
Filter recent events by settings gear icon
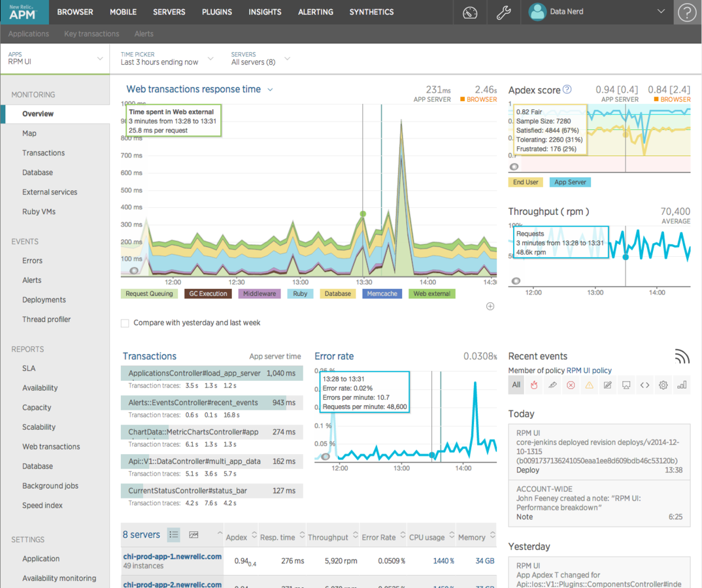pyautogui.click(x=663, y=385)
